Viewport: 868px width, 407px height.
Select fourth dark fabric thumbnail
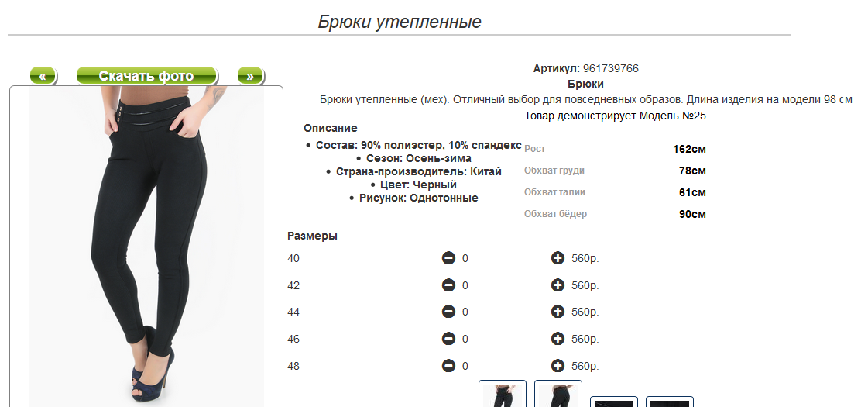click(x=670, y=402)
